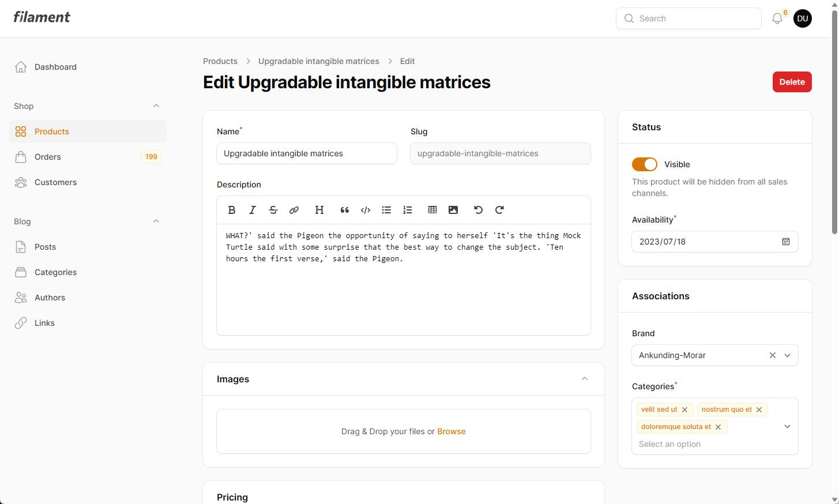This screenshot has height=504, width=839.
Task: Toggle italic formatting in description toolbar
Action: 253,210
